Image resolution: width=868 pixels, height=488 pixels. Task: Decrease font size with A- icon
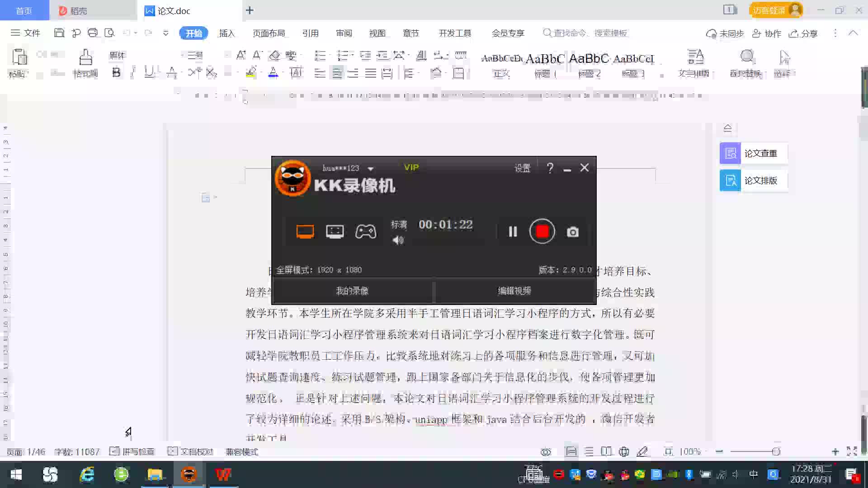tap(257, 55)
